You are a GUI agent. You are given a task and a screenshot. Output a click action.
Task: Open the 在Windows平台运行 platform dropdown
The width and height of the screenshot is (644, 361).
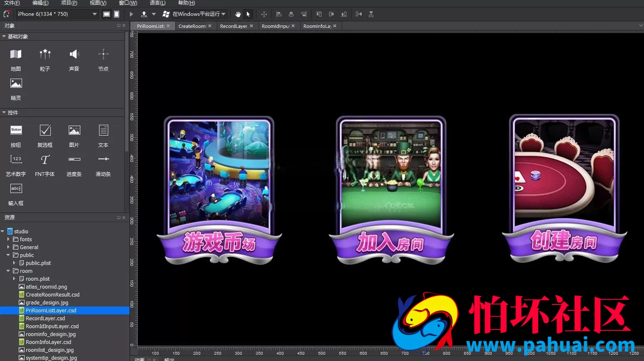point(194,14)
